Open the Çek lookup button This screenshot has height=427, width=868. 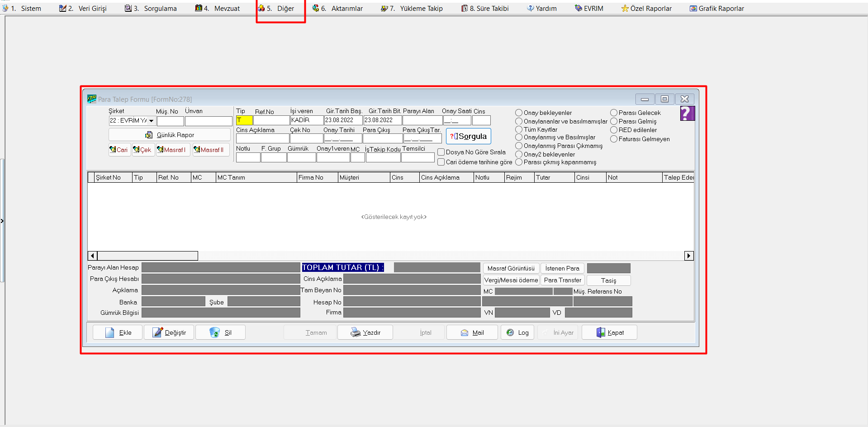click(x=143, y=150)
